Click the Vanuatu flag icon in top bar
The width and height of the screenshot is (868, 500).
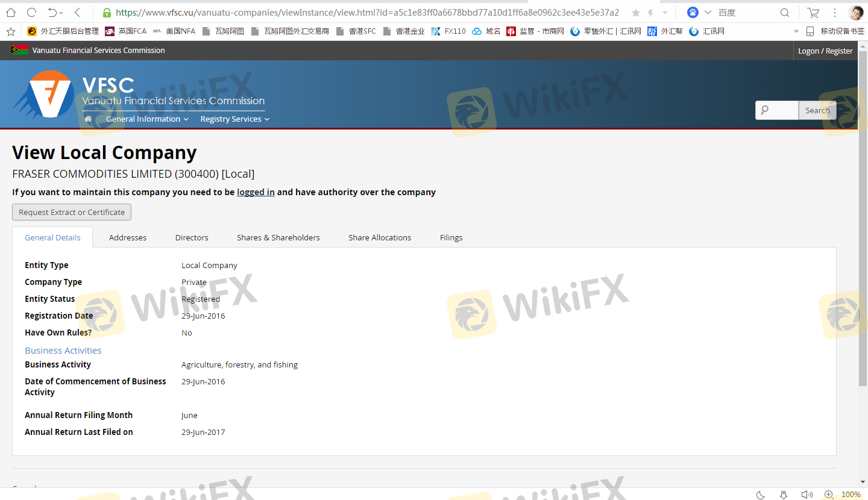pos(20,50)
